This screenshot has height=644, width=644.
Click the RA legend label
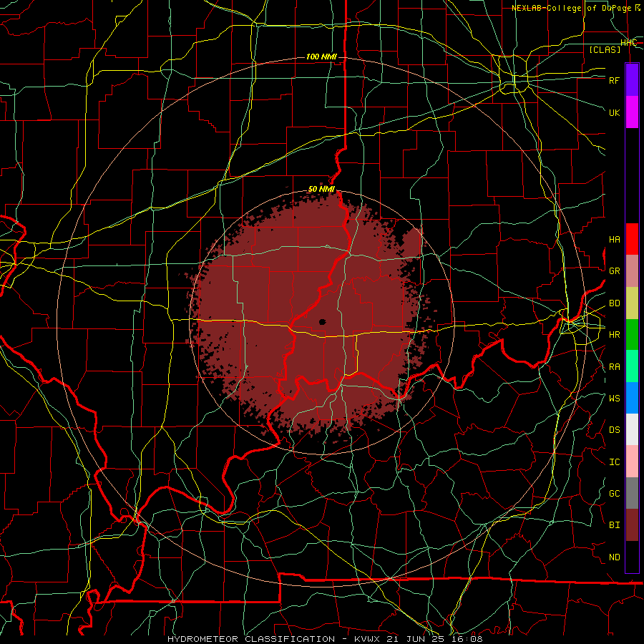[x=615, y=367]
